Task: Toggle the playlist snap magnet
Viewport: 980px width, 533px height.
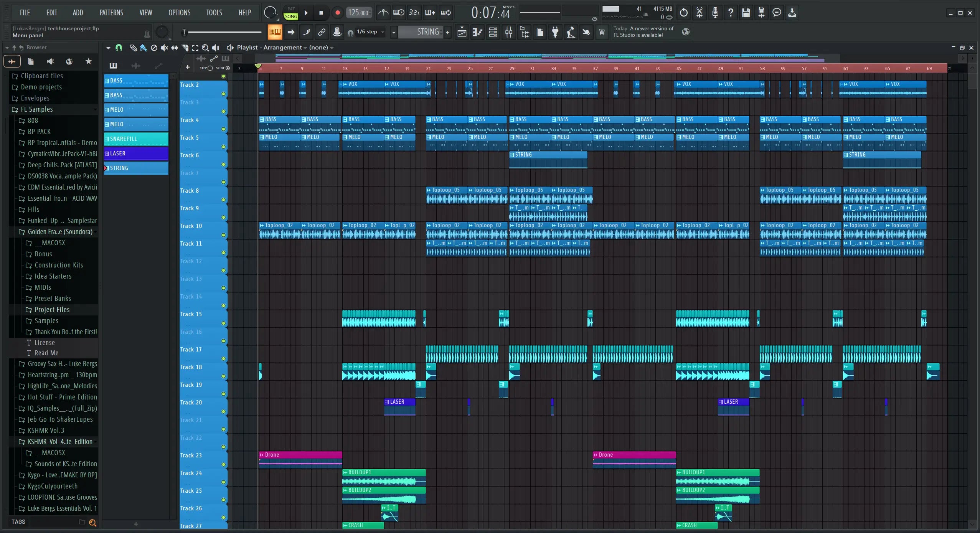Action: [119, 48]
